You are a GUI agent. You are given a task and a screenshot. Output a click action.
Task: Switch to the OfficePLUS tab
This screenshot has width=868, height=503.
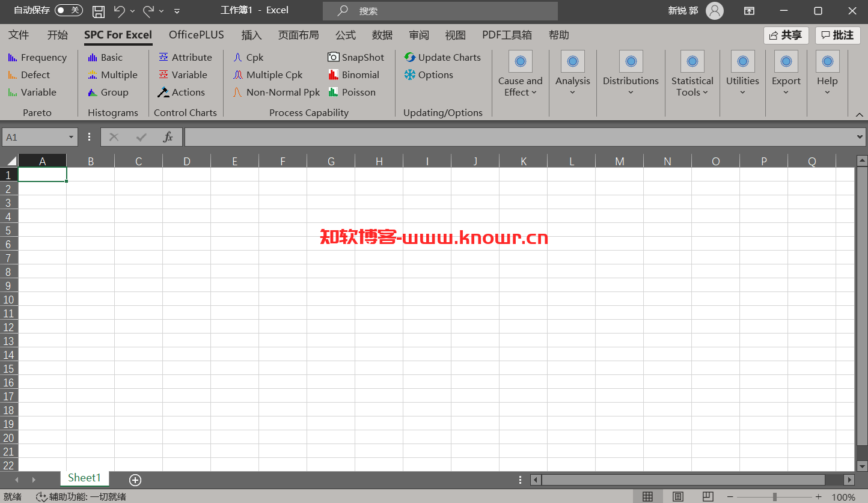click(197, 35)
